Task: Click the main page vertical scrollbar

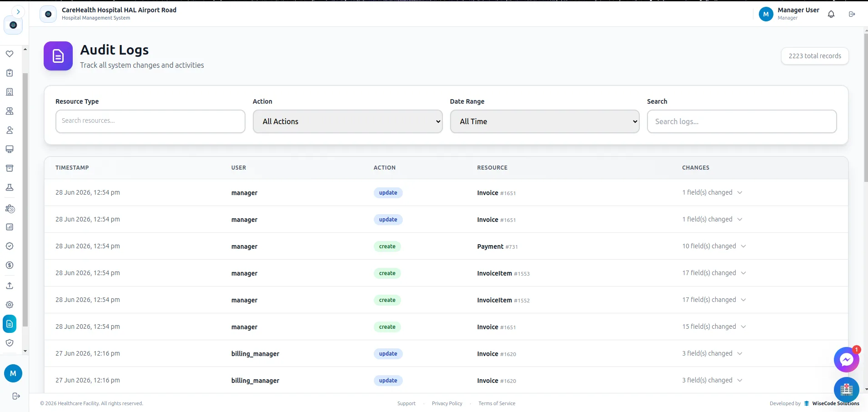Action: pyautogui.click(x=866, y=108)
